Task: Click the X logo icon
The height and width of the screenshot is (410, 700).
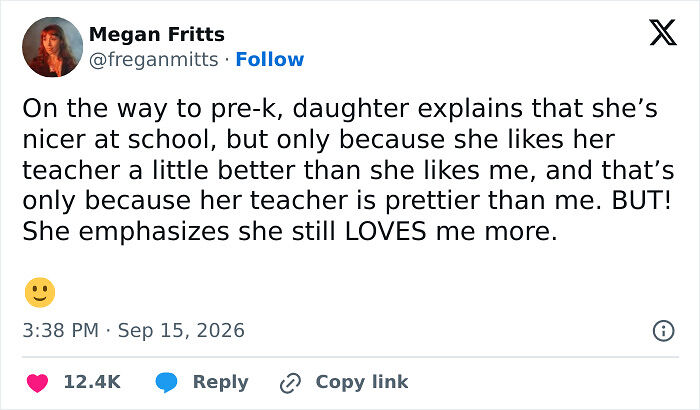Action: (663, 33)
